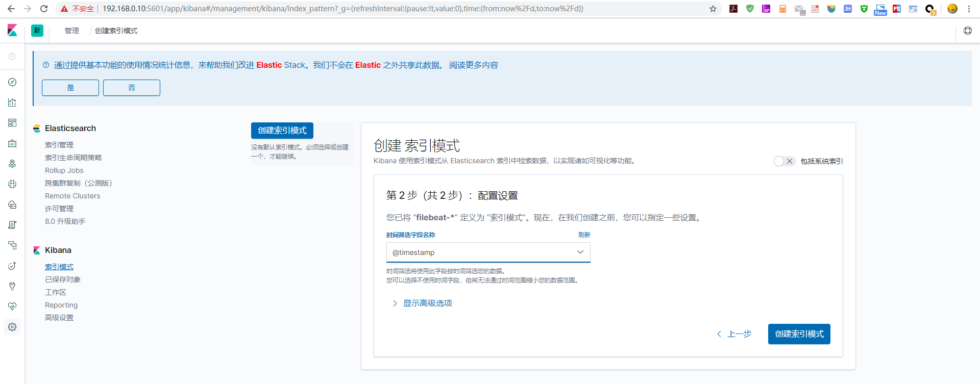Open Machine Learning icon in sidebar

coord(12,184)
